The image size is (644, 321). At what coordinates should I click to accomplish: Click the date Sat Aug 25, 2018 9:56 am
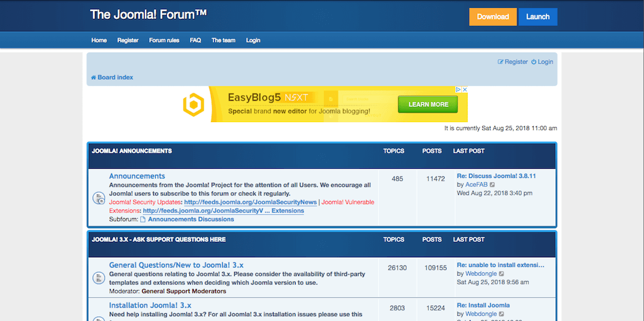coord(493,282)
